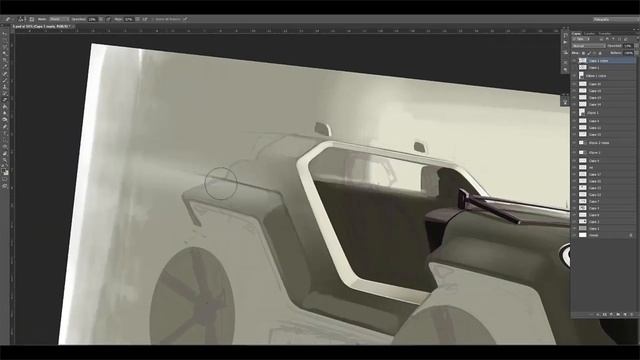
Task: Select the Eraser tool
Action: (x=5, y=100)
